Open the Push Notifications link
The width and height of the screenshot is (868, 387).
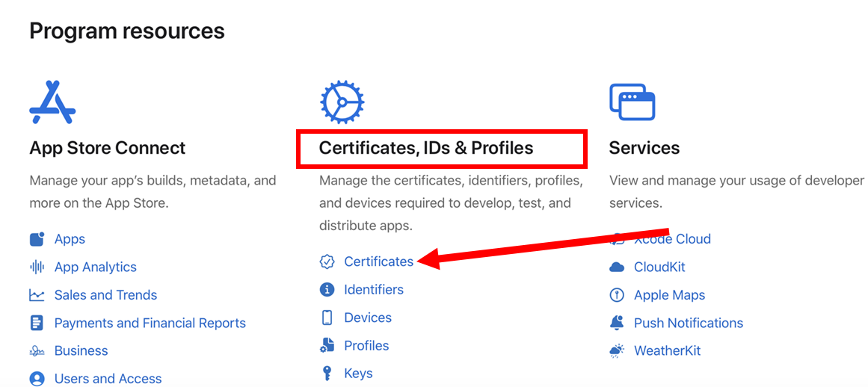(688, 323)
